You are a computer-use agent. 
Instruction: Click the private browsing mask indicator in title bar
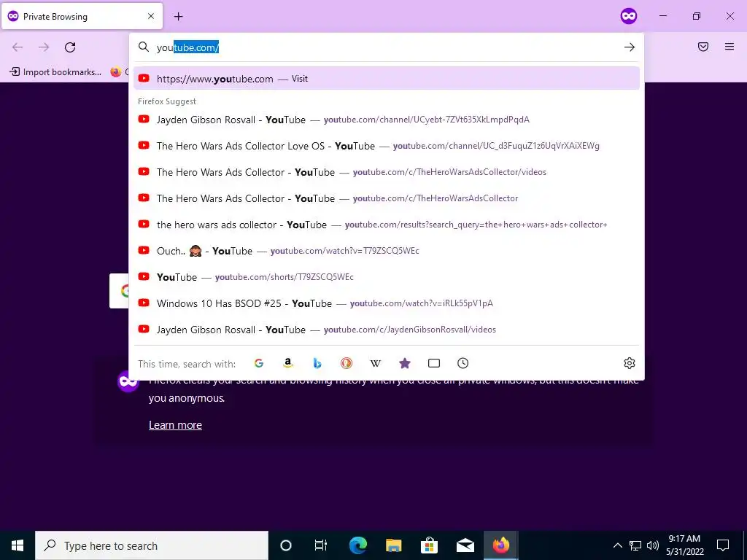[629, 16]
